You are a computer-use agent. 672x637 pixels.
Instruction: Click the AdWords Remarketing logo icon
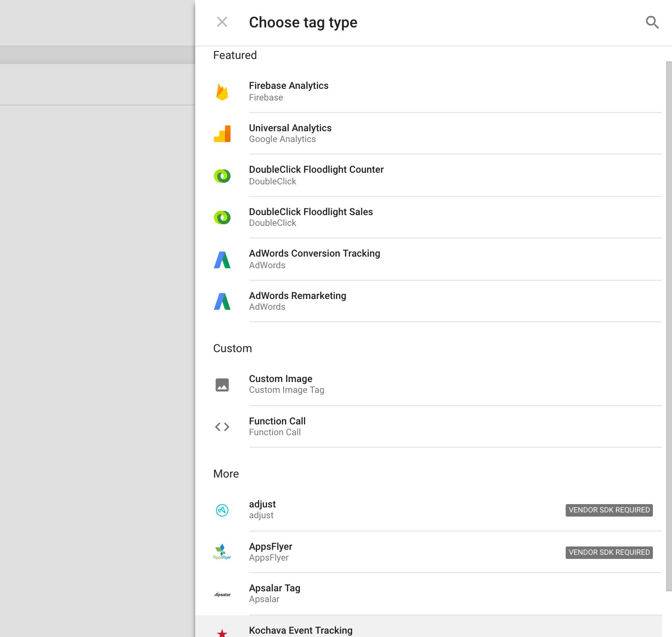(x=222, y=301)
